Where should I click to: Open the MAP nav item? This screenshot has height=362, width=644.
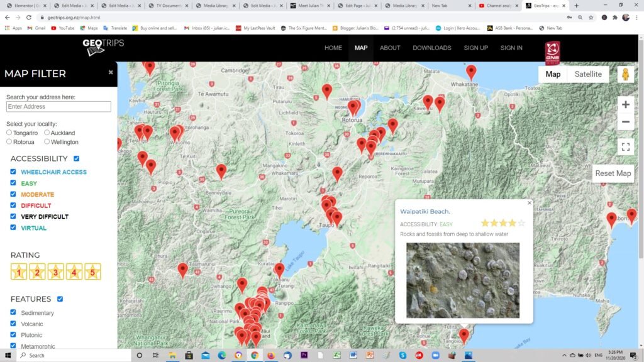pyautogui.click(x=361, y=48)
